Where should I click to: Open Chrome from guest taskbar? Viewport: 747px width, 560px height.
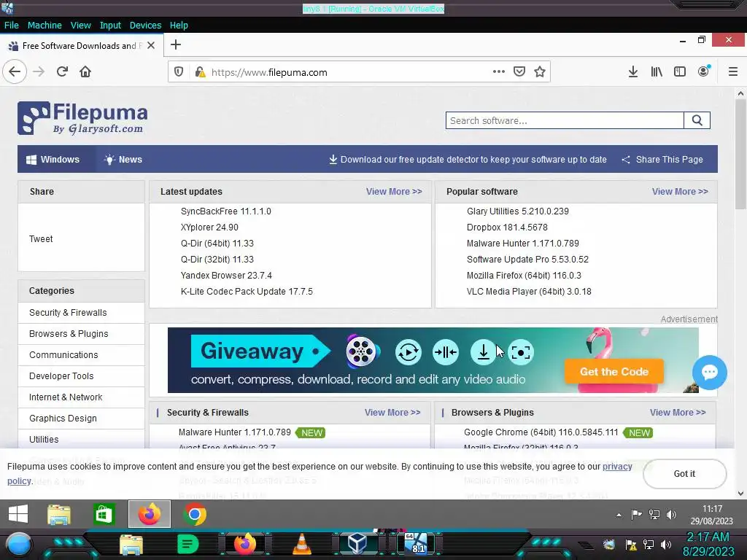(x=195, y=515)
